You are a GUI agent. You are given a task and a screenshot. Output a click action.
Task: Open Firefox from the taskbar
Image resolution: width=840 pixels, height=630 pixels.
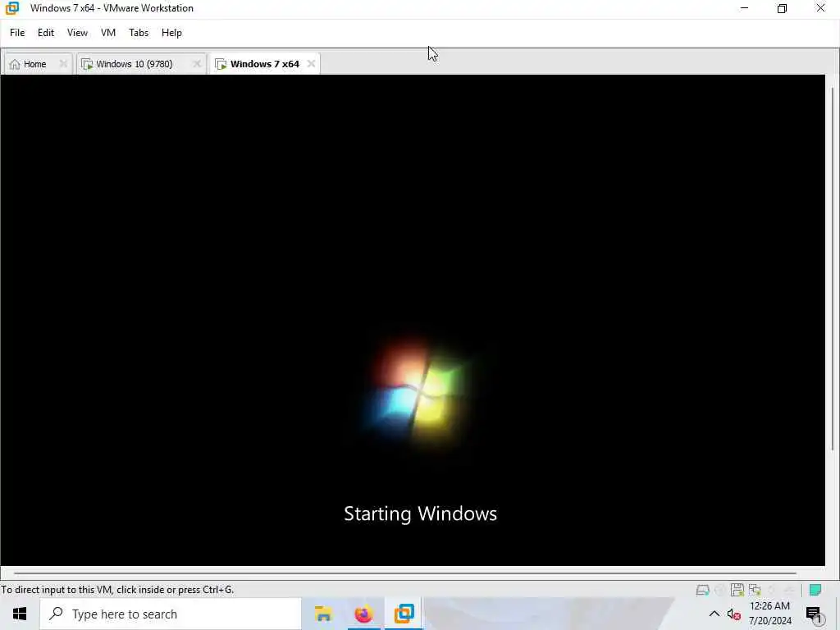[x=363, y=614]
